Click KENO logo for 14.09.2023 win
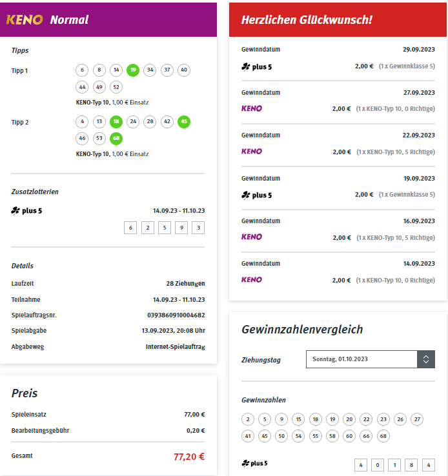Image resolution: width=448 pixels, height=476 pixels. 252,279
